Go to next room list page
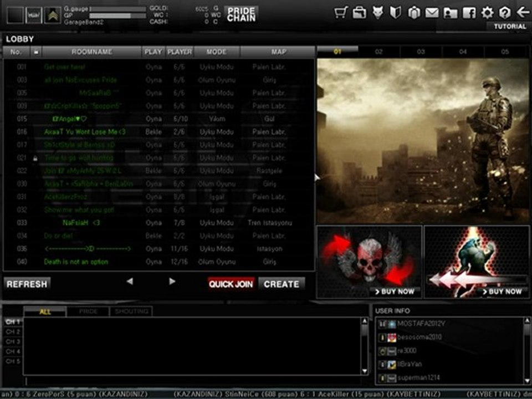This screenshot has height=399, width=532. coord(172,282)
